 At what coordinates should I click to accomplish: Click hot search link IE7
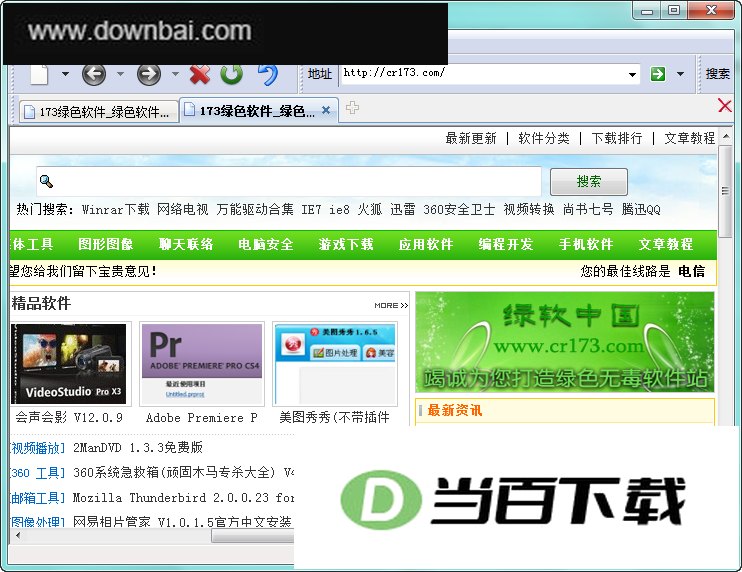(311, 209)
